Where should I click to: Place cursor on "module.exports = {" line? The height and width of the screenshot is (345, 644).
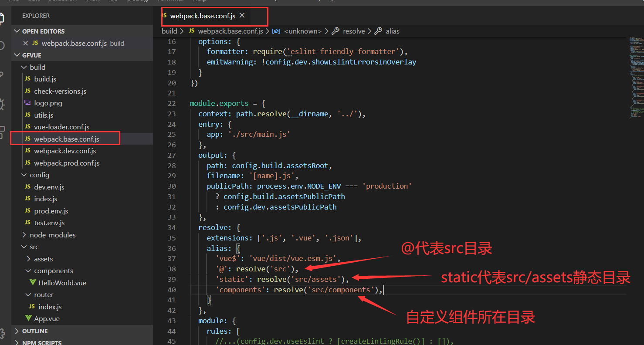(227, 103)
